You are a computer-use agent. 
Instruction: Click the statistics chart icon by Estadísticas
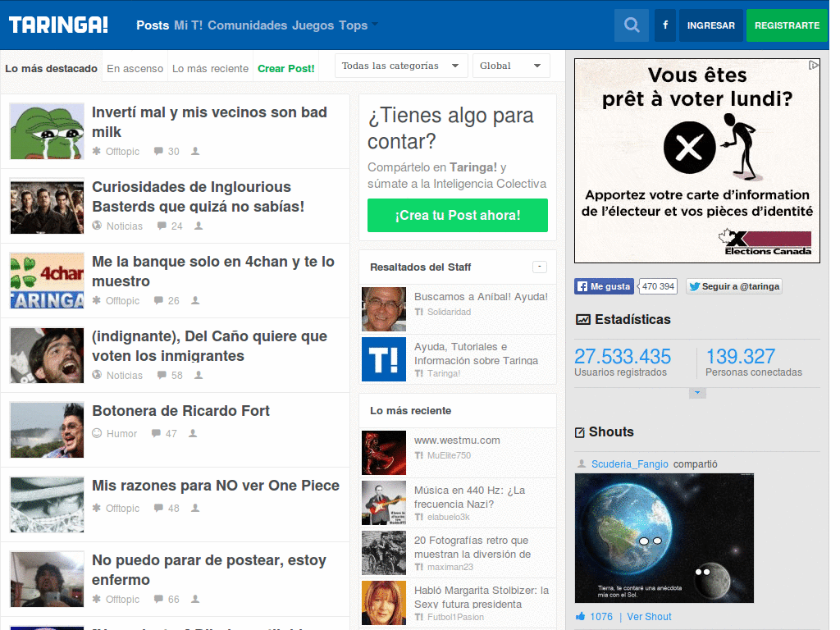[x=583, y=320]
